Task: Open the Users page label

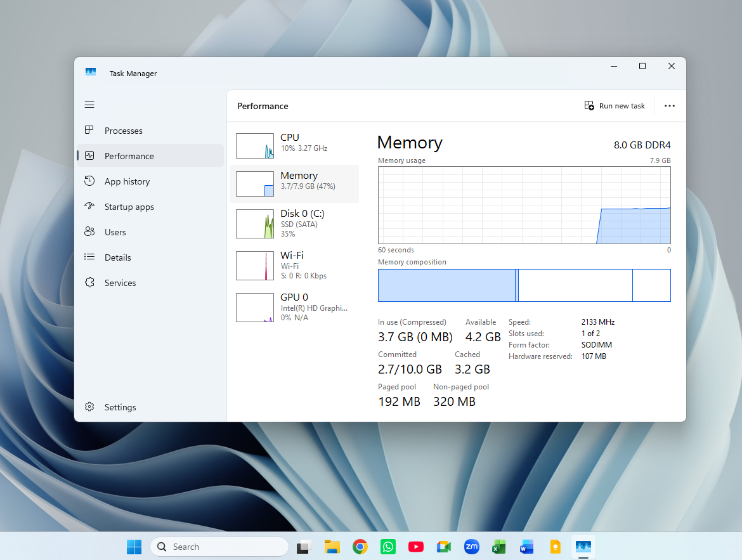Action: click(x=115, y=232)
